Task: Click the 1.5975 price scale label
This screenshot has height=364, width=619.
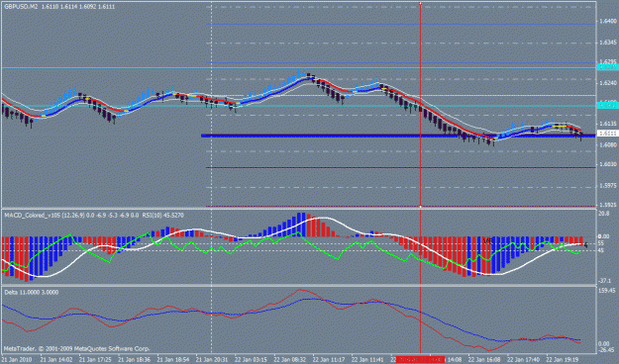Action: [607, 185]
